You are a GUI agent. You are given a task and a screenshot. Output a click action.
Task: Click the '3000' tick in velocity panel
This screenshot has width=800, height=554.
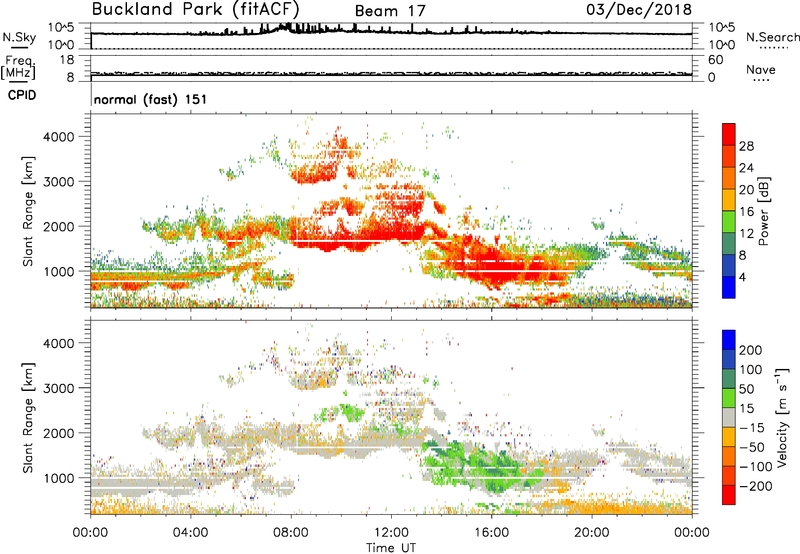click(x=58, y=388)
